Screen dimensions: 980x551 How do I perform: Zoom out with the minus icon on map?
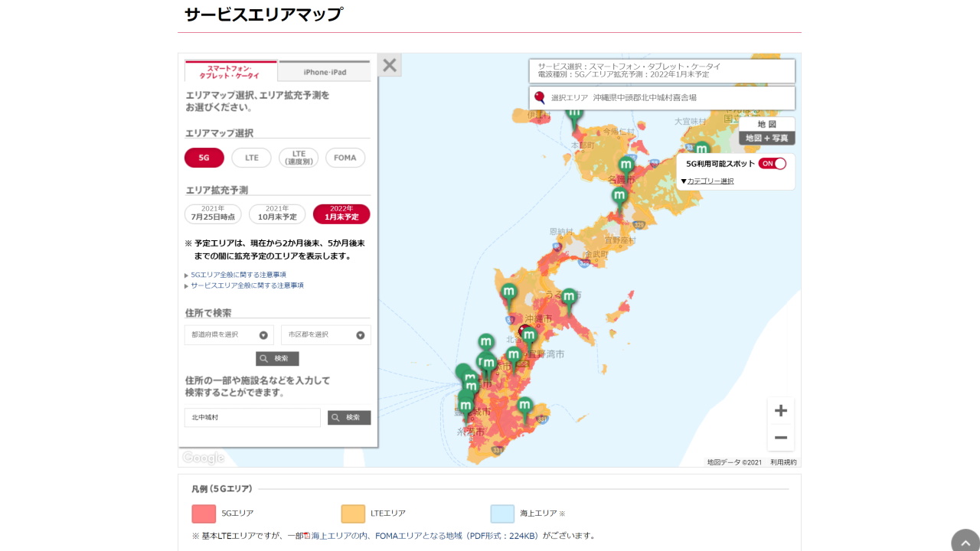coord(780,437)
